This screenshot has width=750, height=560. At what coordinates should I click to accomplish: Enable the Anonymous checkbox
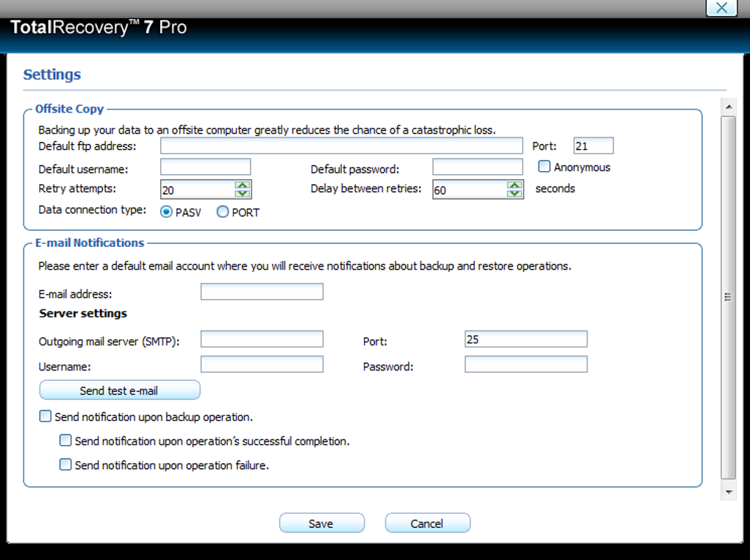point(544,166)
